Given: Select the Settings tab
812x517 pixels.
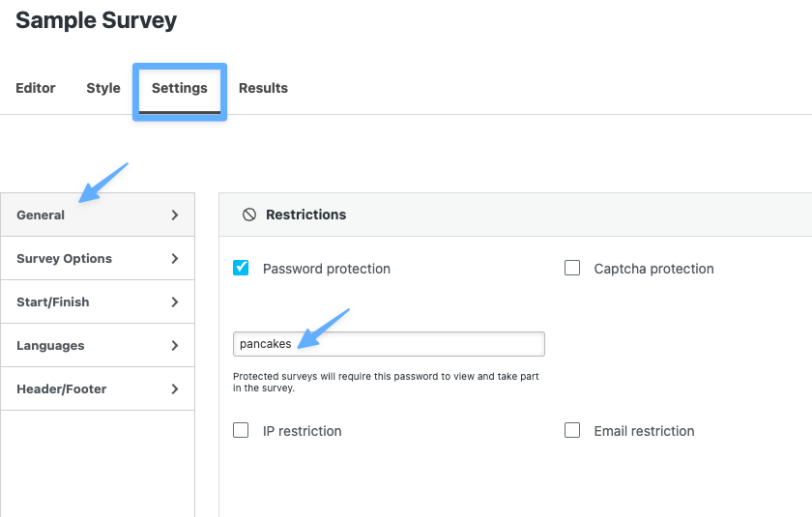Looking at the screenshot, I should click(180, 88).
